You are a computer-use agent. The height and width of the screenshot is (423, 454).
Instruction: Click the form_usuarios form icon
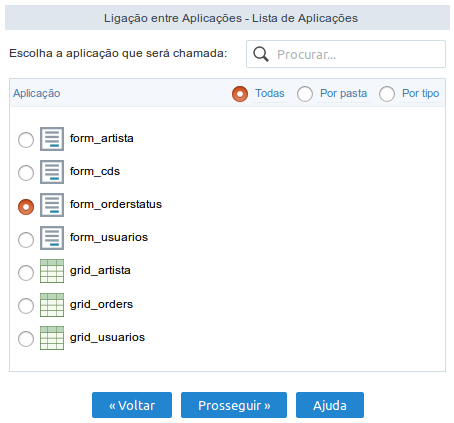(x=52, y=238)
